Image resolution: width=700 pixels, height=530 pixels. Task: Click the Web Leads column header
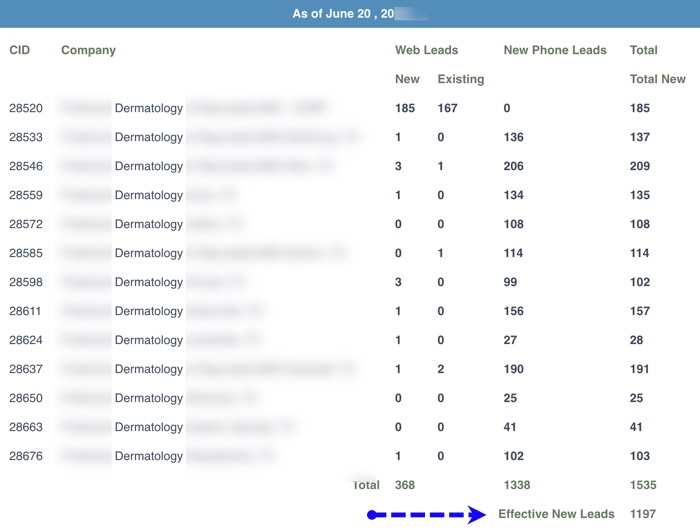click(426, 50)
